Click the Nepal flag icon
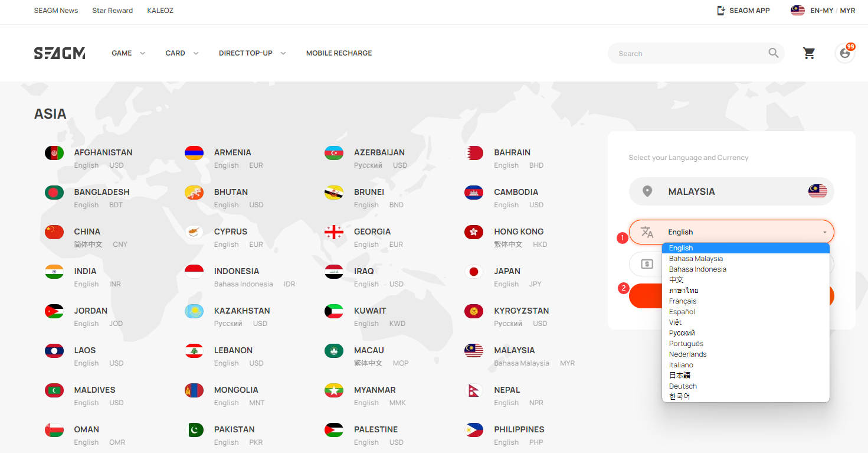Screen dimensions: 868x453 click(x=474, y=390)
